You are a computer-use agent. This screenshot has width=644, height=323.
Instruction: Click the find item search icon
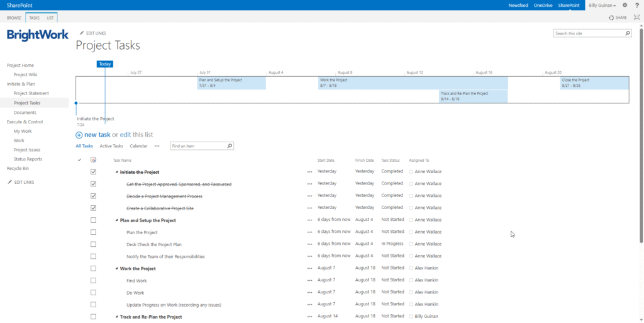coord(230,146)
